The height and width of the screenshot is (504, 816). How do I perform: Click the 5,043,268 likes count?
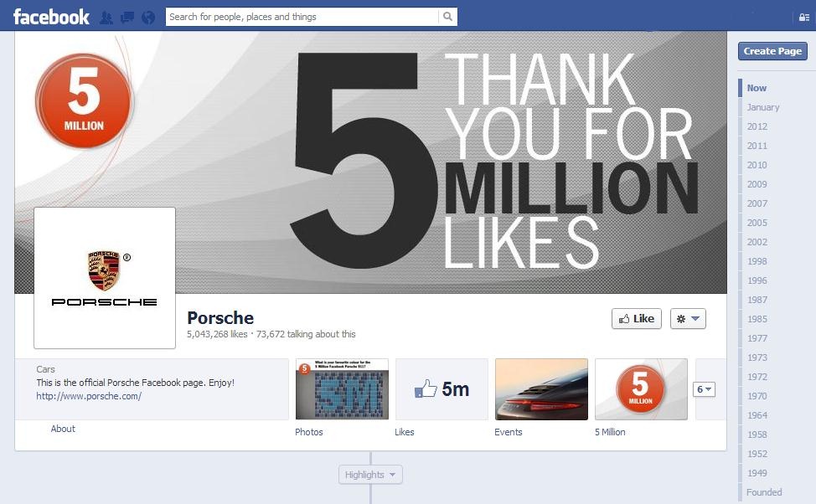(x=217, y=334)
